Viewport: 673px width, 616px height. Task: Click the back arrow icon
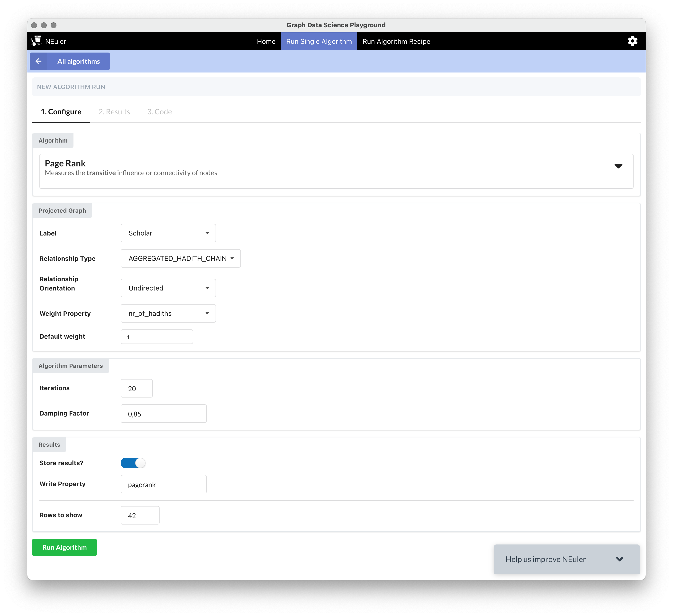coord(38,61)
